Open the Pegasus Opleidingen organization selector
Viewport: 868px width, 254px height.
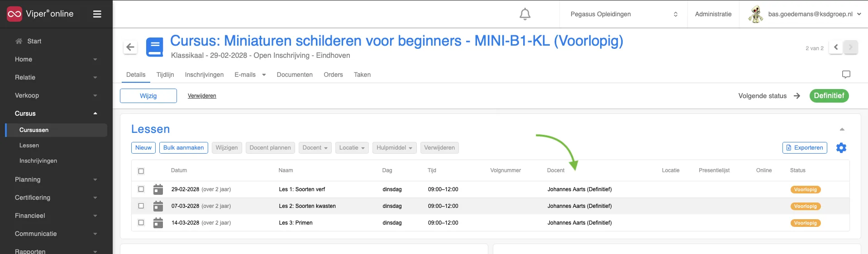[624, 14]
